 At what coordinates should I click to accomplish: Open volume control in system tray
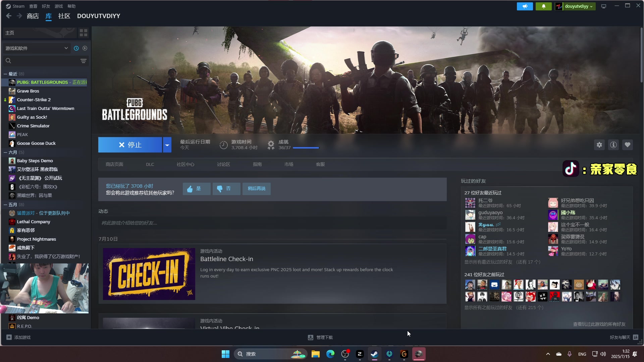click(603, 354)
